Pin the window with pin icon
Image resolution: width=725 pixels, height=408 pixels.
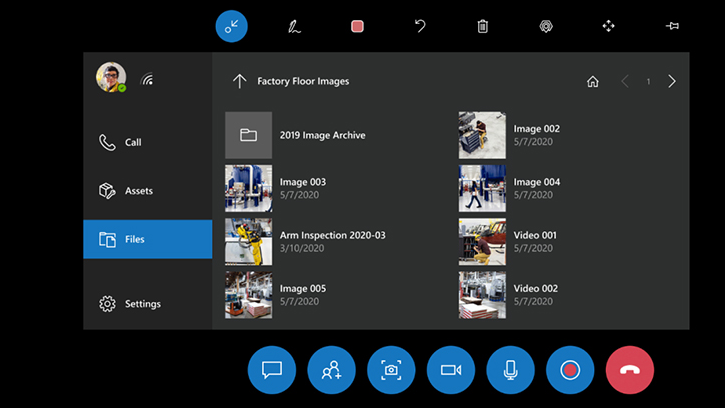pyautogui.click(x=672, y=26)
